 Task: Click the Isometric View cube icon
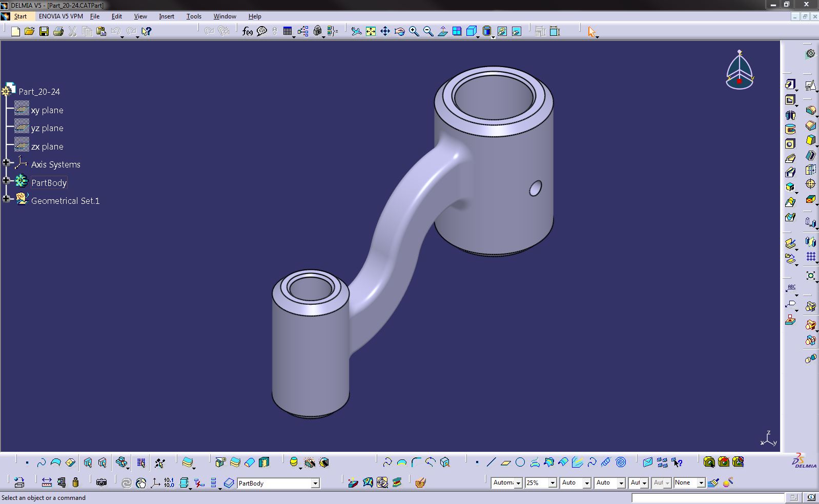click(472, 31)
